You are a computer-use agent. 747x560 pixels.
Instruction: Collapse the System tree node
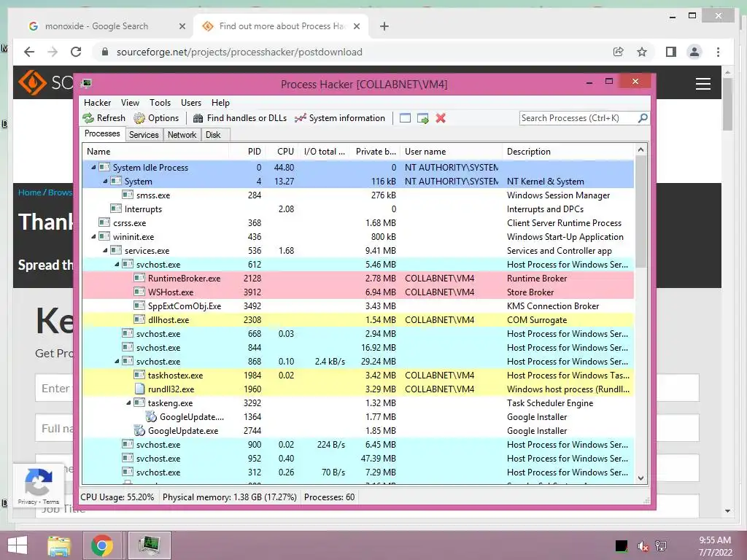(x=105, y=181)
